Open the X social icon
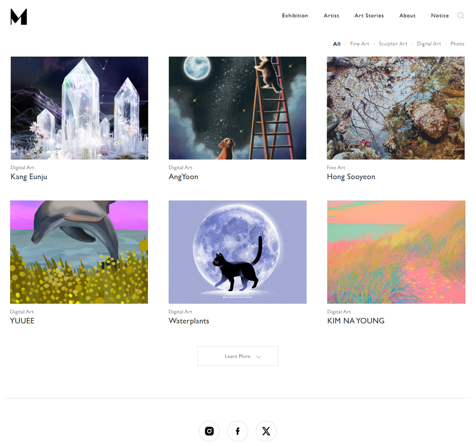 [266, 431]
